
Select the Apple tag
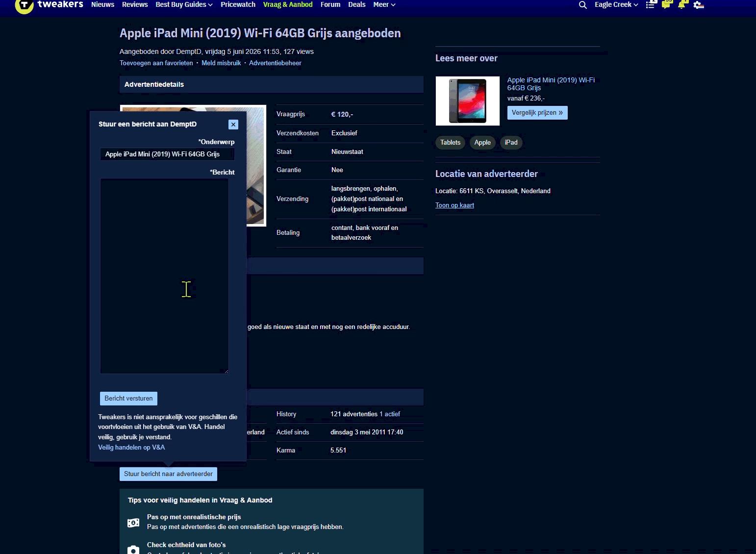482,143
